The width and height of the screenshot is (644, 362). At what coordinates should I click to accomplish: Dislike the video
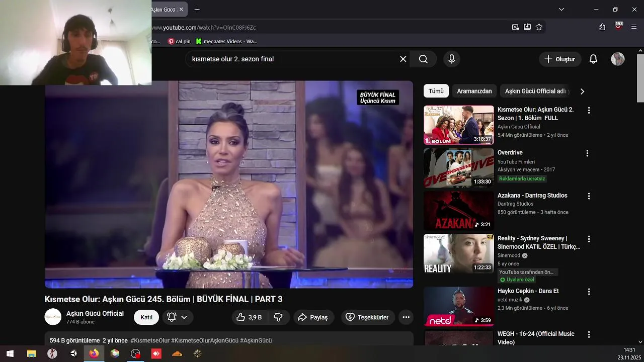(278, 317)
